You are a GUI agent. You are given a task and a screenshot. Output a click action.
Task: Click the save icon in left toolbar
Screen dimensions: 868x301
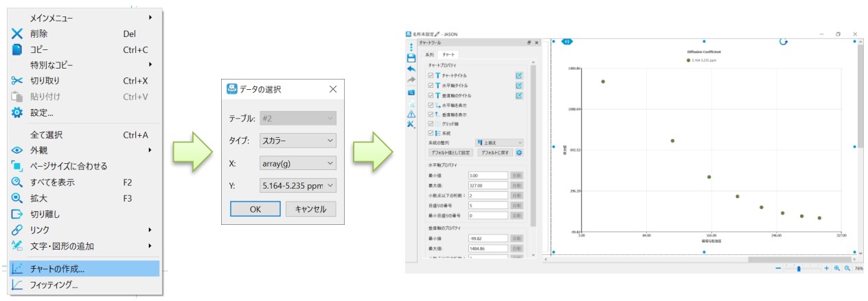411,58
